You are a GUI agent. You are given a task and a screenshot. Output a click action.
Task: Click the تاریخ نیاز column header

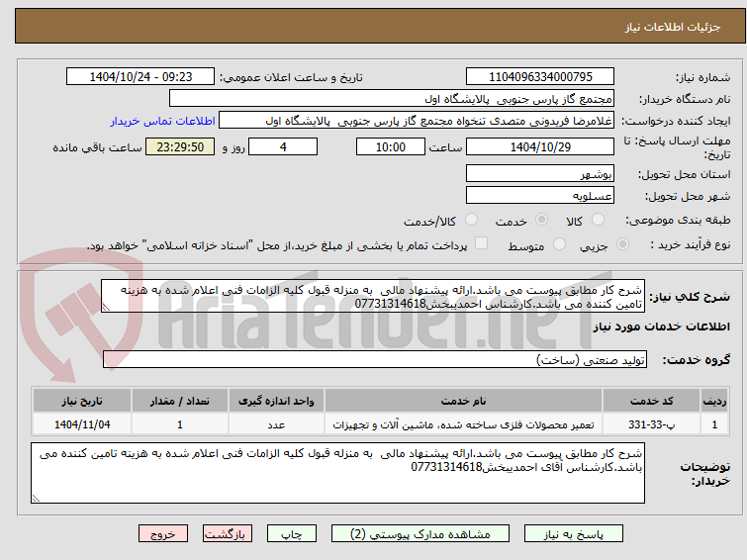pyautogui.click(x=82, y=401)
